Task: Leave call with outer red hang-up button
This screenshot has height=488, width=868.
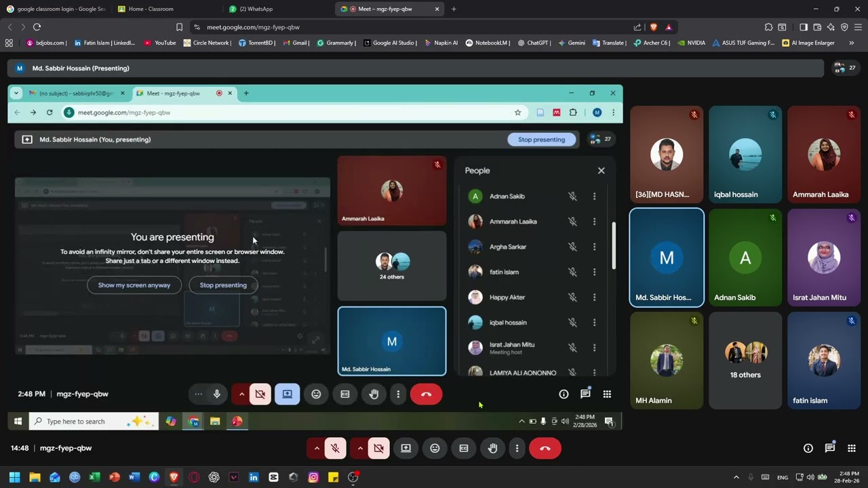Action: pyautogui.click(x=545, y=448)
